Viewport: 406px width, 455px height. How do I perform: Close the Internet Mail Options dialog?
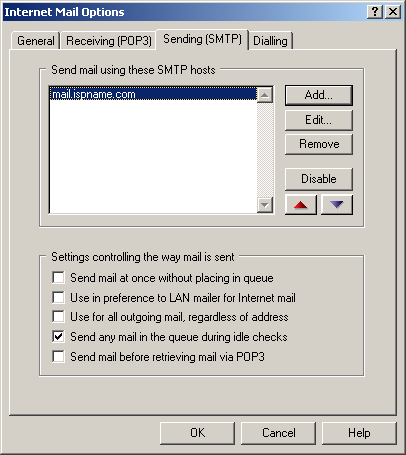[x=393, y=12]
